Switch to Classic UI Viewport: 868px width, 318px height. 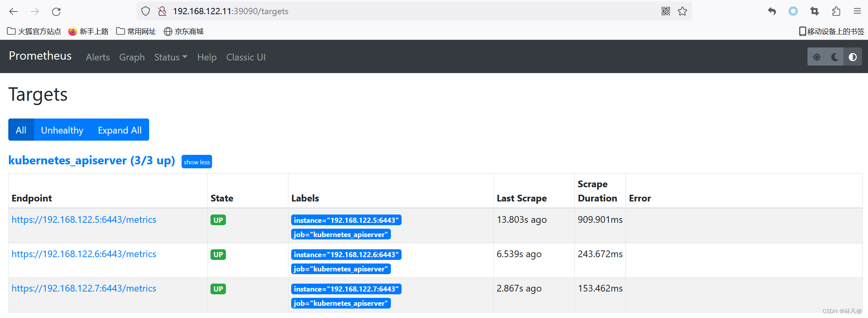[x=246, y=57]
